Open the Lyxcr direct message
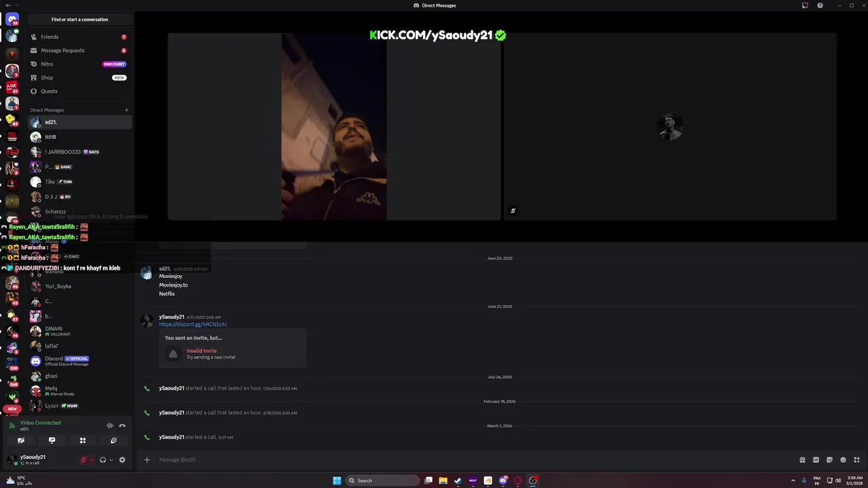The image size is (868, 488). 79,405
